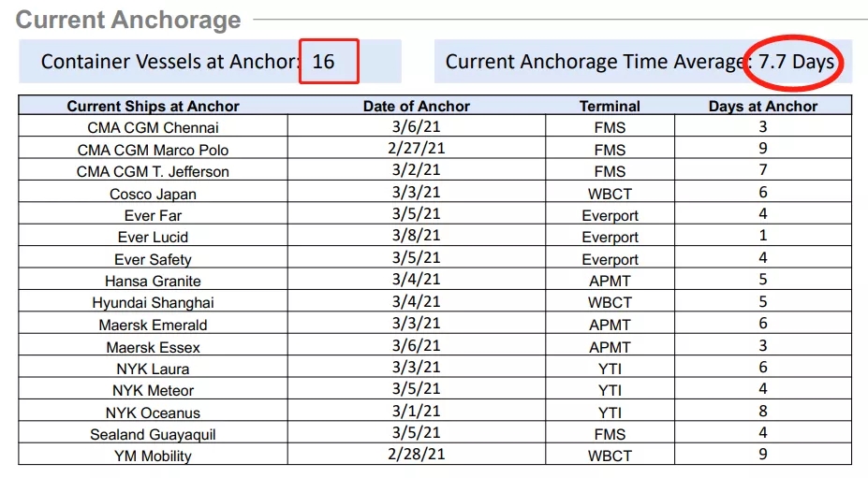Viewport: 868px width, 478px height.
Task: Click the 'Current Anchorage' section heading
Action: pyautogui.click(x=128, y=20)
